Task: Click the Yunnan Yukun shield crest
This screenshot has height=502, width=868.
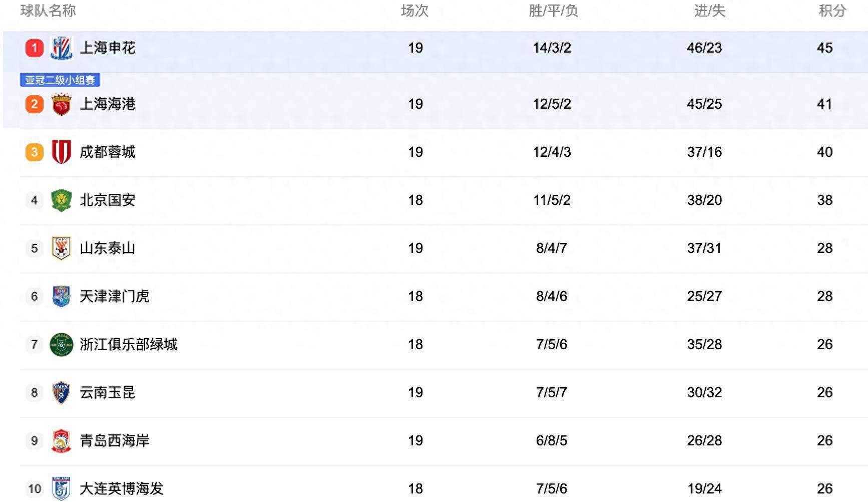Action: (x=62, y=392)
